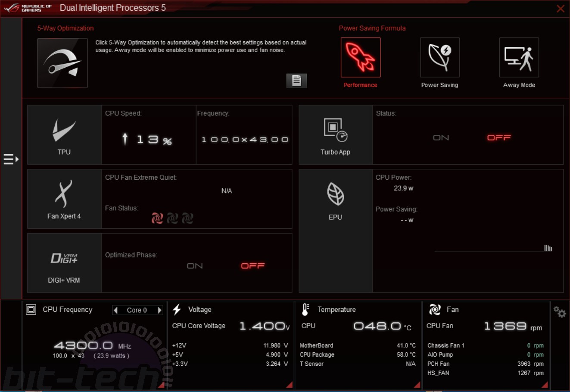Click the +12V voltage row

[230, 345]
